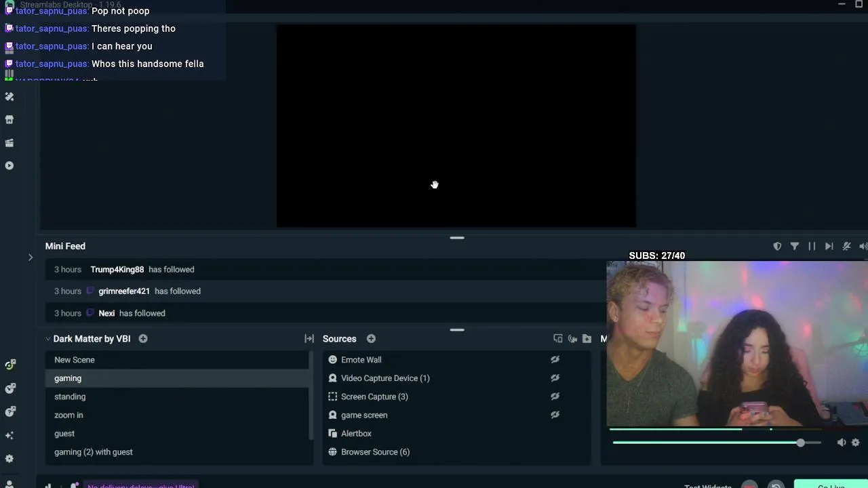This screenshot has width=868, height=488.
Task: Open the Mini Feed safe mode shield icon
Action: (x=777, y=246)
